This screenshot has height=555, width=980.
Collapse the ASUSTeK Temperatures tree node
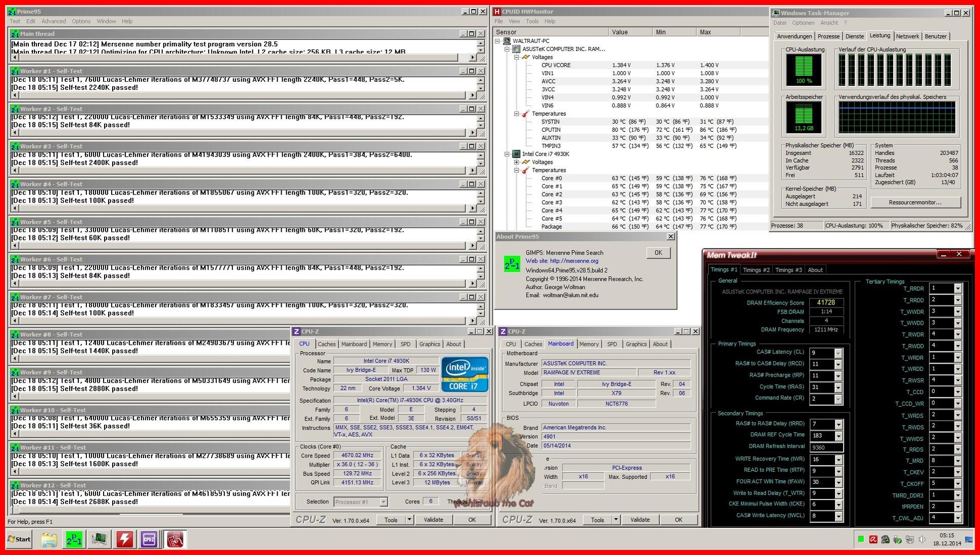(516, 114)
